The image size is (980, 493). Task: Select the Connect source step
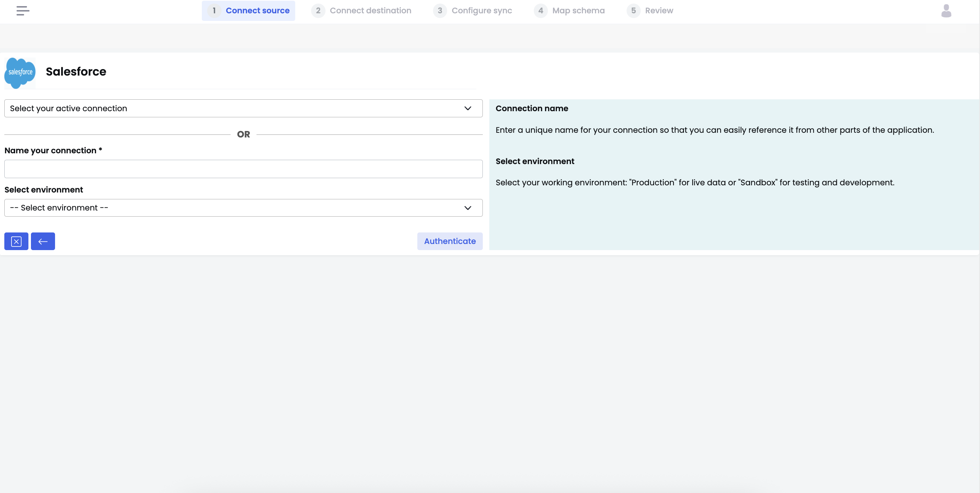tap(249, 11)
